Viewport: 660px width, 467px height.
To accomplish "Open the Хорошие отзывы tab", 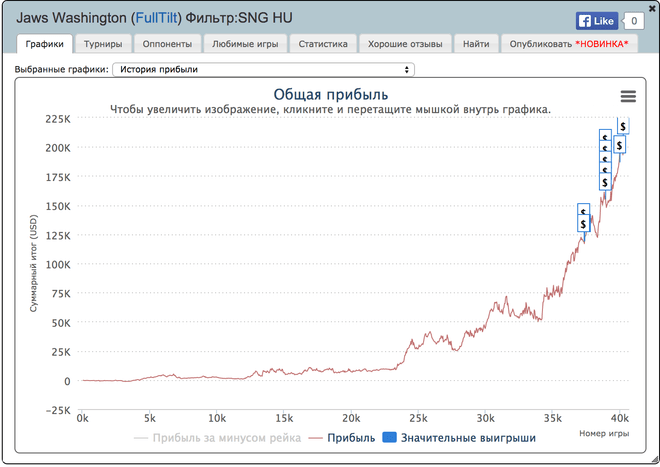I will pos(405,44).
